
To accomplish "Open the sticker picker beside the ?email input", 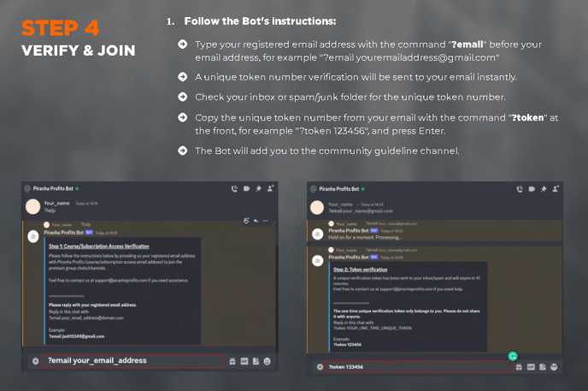I will [256, 361].
